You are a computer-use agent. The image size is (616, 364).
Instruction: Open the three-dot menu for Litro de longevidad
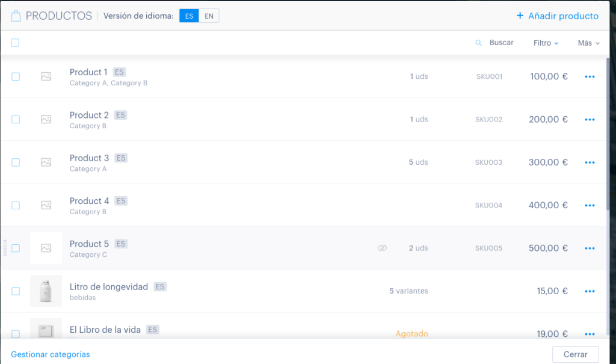590,291
